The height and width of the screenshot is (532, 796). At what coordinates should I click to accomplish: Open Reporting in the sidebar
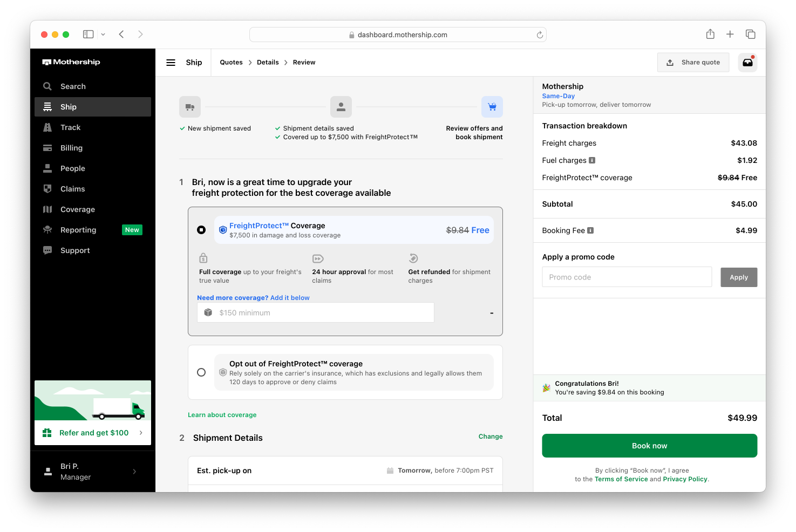[x=93, y=230]
